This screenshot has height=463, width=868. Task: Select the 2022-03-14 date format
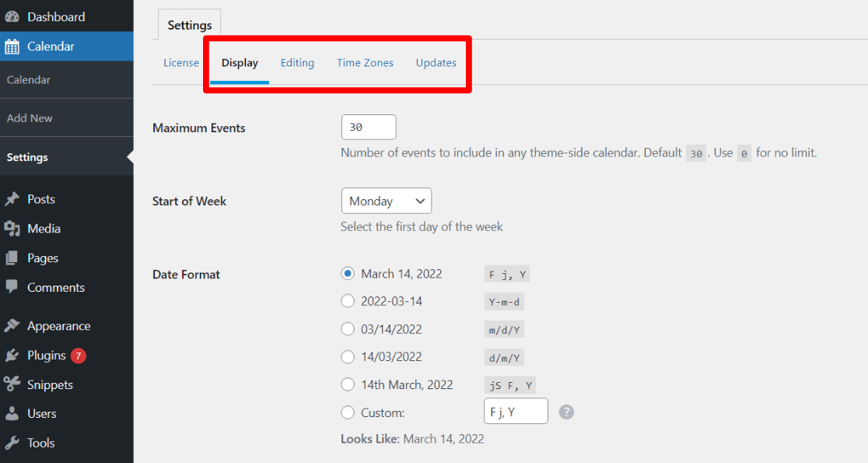(x=348, y=301)
